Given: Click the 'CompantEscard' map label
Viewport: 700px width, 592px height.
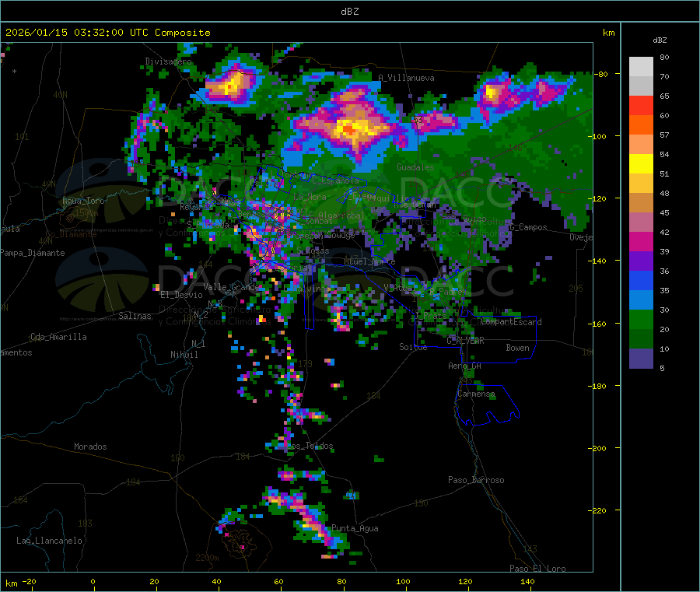Looking at the screenshot, I should [x=511, y=322].
